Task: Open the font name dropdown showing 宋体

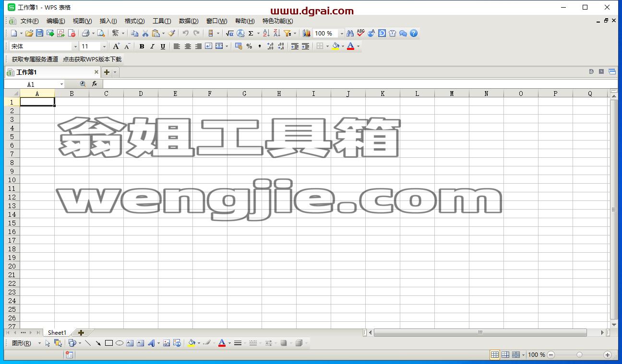Action: click(x=75, y=47)
